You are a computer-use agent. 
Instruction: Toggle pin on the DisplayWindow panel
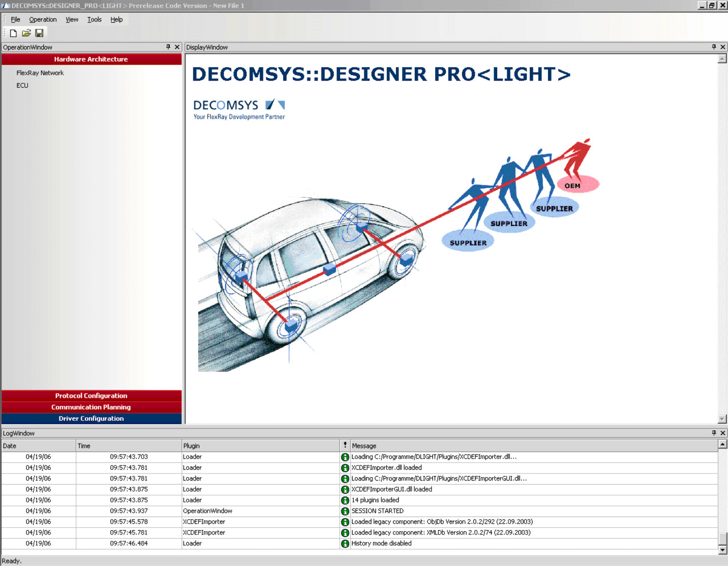(x=714, y=47)
